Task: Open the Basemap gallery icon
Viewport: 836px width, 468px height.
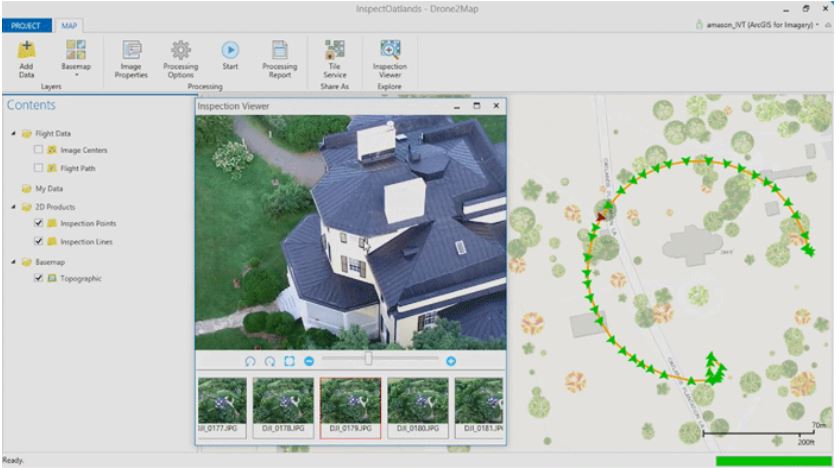Action: click(76, 50)
